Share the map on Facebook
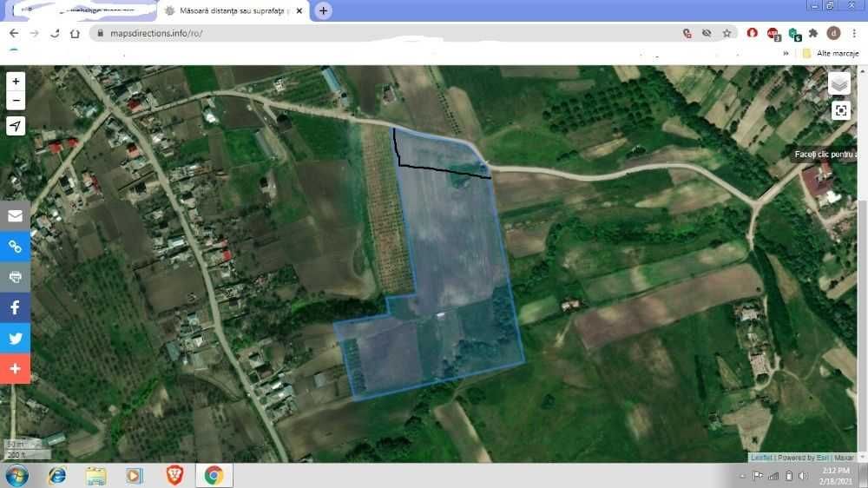868x488 pixels. [x=15, y=307]
